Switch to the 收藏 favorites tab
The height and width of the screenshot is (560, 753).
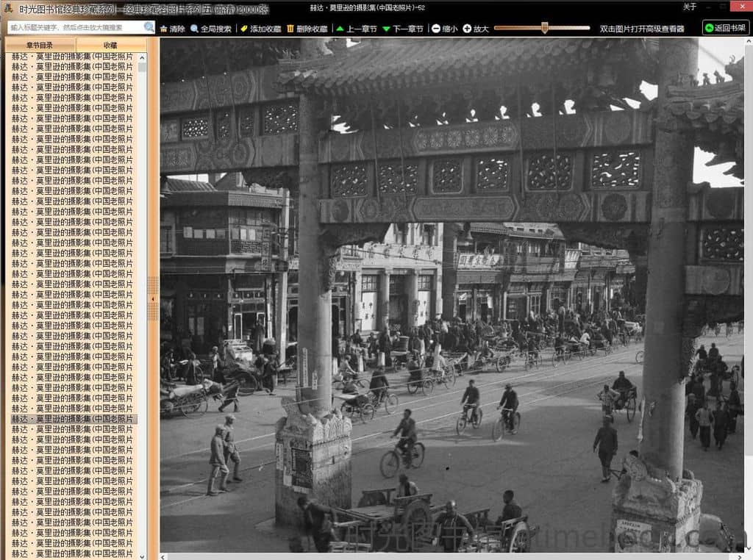tap(110, 45)
